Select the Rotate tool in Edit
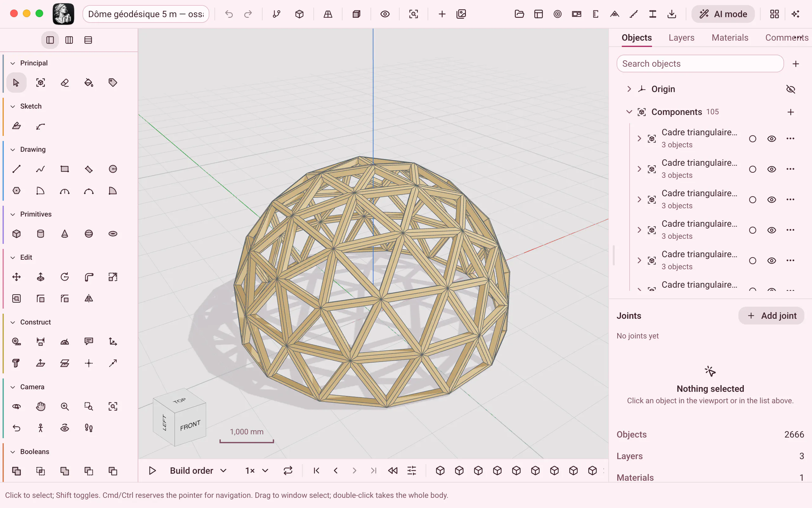812x508 pixels. point(64,277)
